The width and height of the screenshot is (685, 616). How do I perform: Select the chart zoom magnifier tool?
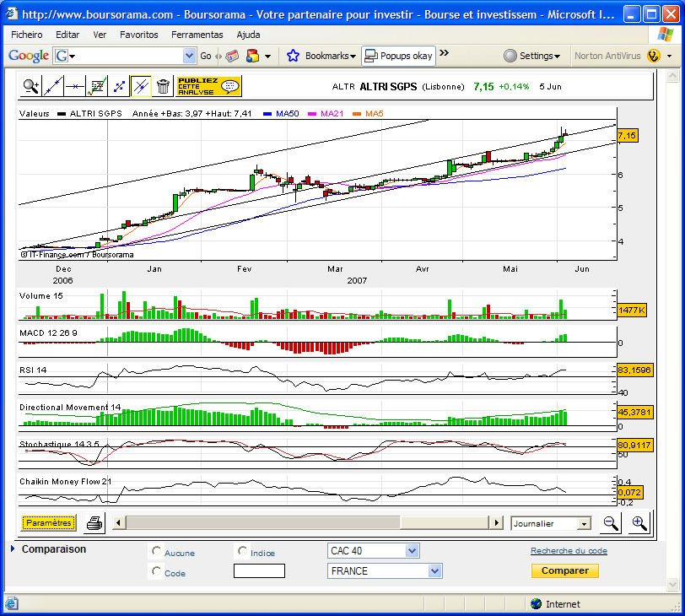click(31, 86)
